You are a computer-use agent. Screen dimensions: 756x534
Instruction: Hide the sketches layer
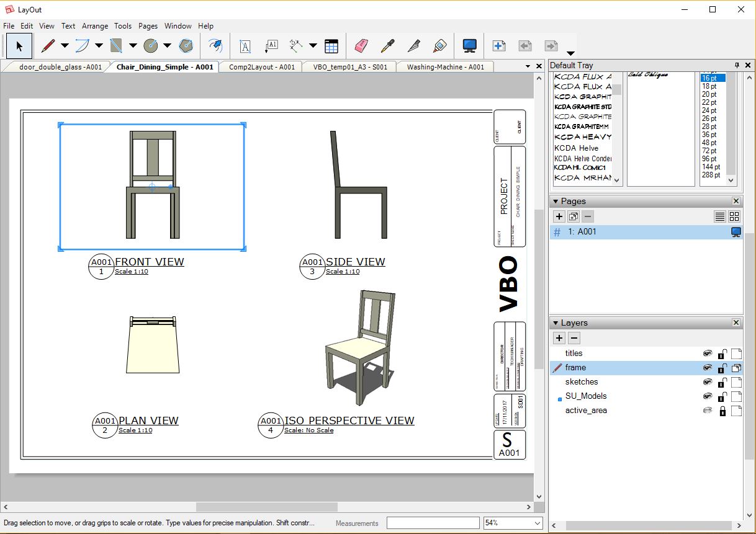(708, 381)
